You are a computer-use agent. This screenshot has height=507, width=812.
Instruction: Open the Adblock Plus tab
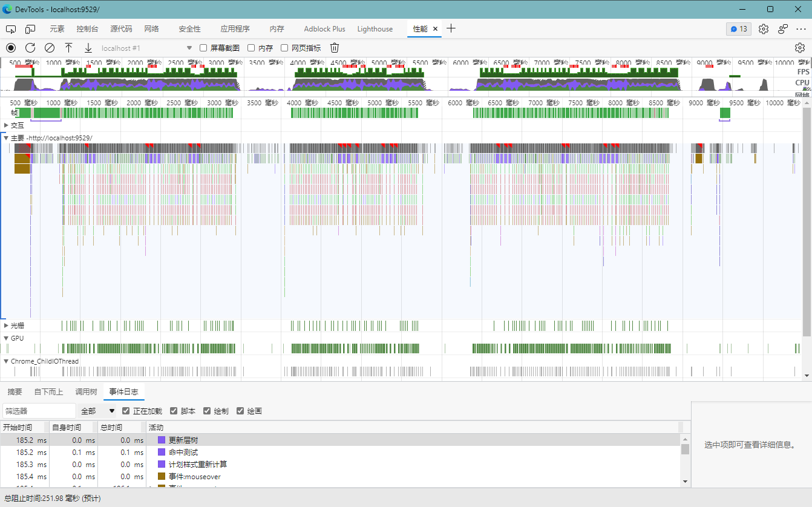(324, 29)
